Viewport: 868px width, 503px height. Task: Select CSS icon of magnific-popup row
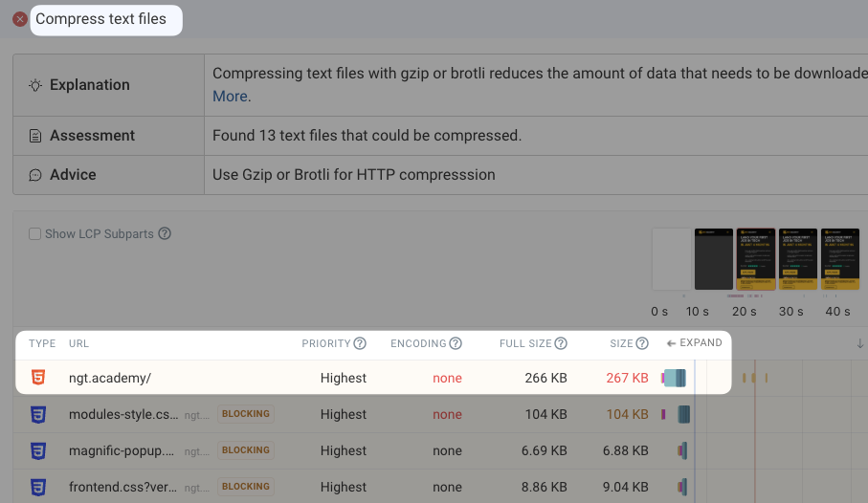click(x=38, y=450)
